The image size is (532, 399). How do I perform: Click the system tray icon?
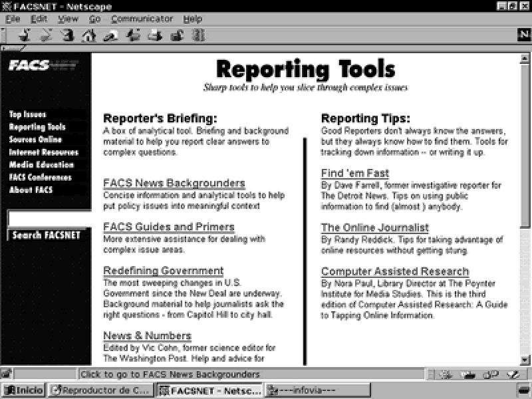(x=524, y=390)
